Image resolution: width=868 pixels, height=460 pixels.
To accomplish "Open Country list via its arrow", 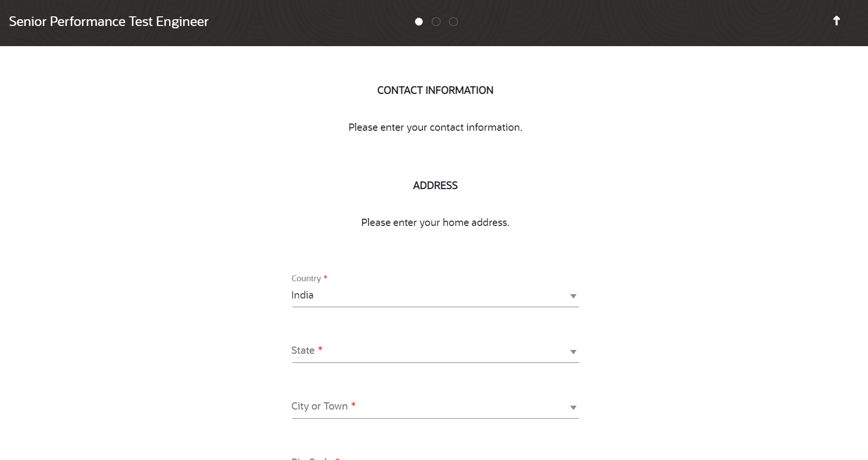I will (x=573, y=296).
